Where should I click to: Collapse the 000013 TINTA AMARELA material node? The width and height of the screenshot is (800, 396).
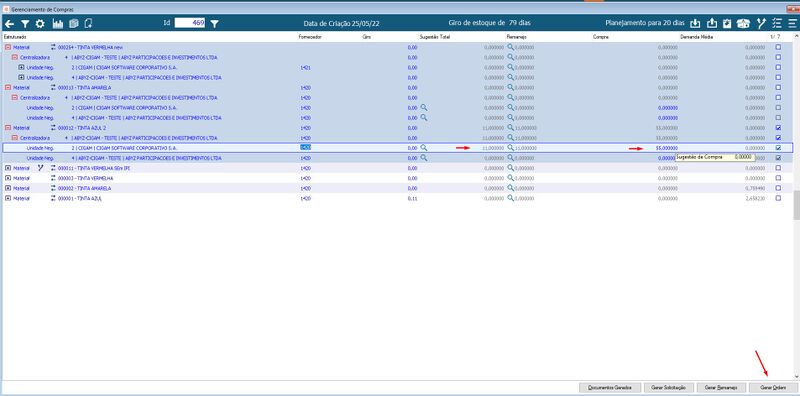8,87
